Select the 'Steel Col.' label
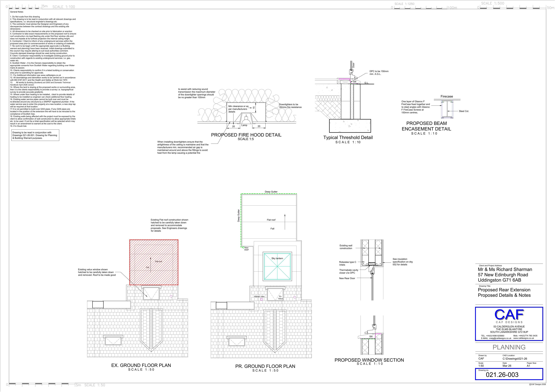This screenshot has width=555, height=392. pyautogui.click(x=464, y=111)
